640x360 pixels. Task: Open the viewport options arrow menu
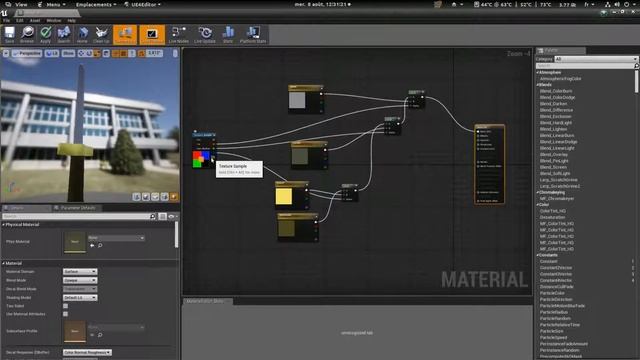[x=6, y=53]
